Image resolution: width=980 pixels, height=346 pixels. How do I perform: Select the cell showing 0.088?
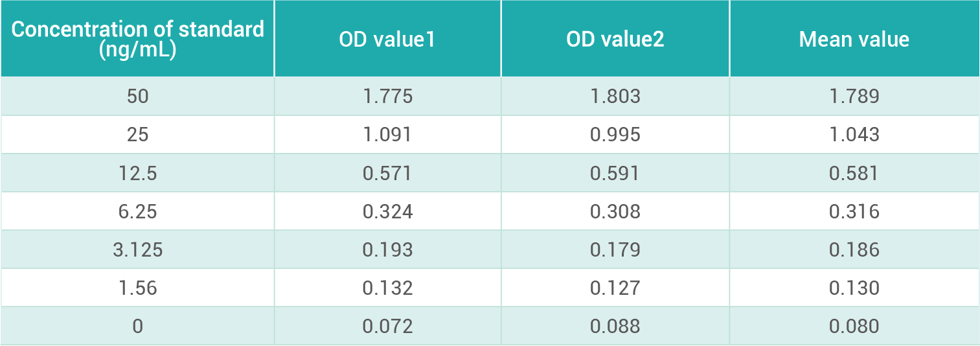[615, 326]
